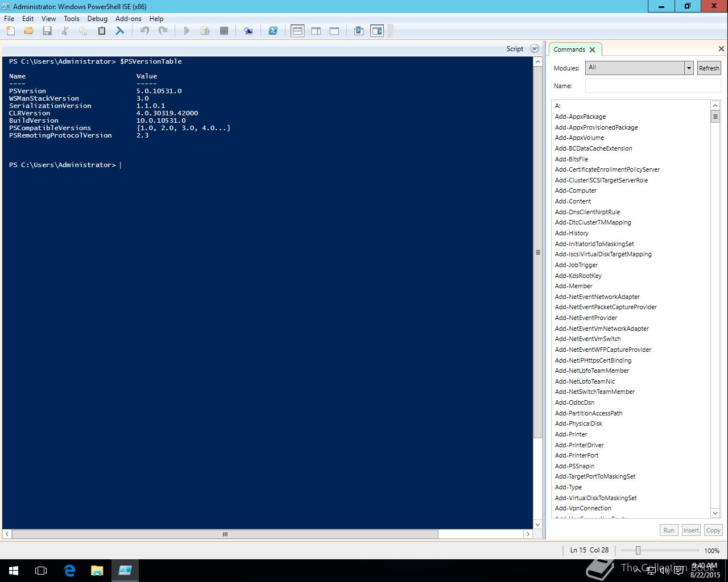The height and width of the screenshot is (582, 728).
Task: Click the Copy button in Commands pane
Action: tap(713, 530)
